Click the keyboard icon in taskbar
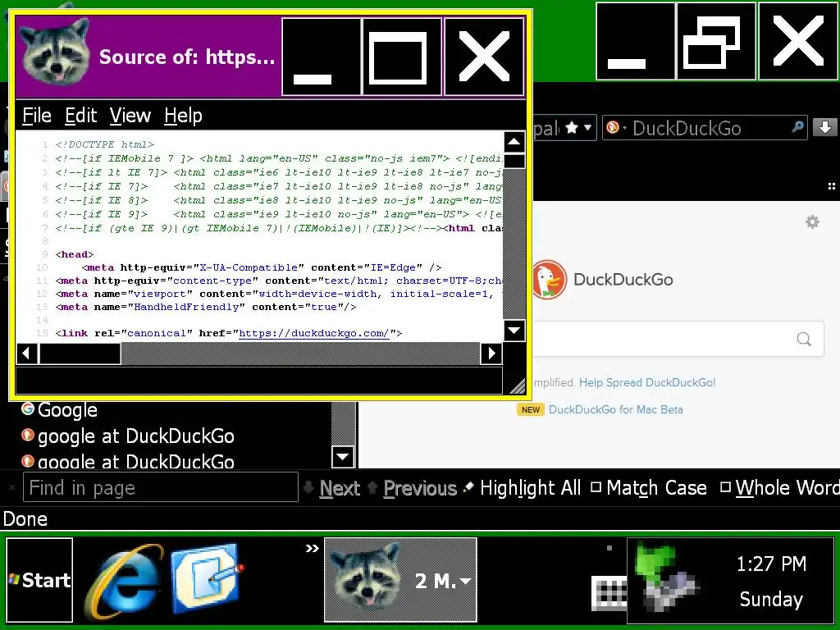 609,593
